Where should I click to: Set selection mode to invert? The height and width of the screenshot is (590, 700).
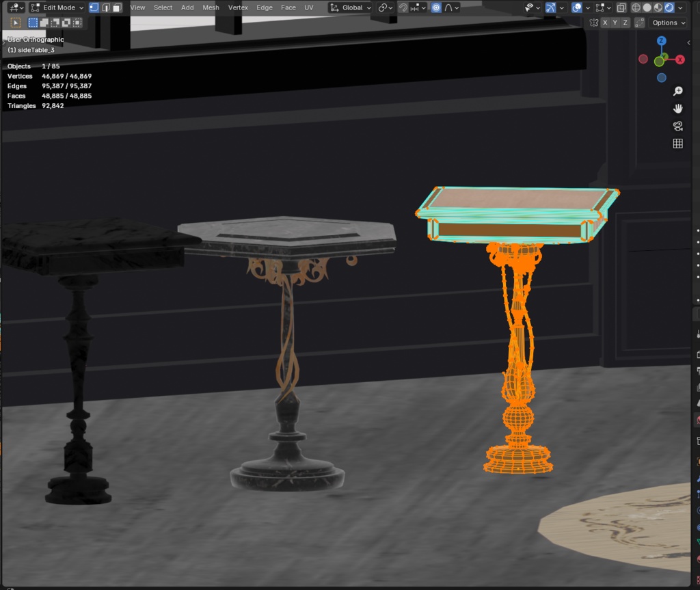coord(66,23)
